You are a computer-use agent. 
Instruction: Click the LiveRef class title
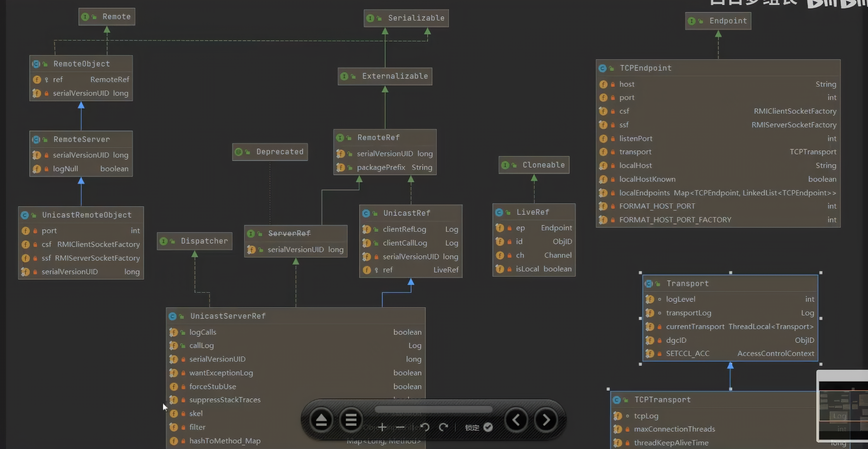point(533,212)
